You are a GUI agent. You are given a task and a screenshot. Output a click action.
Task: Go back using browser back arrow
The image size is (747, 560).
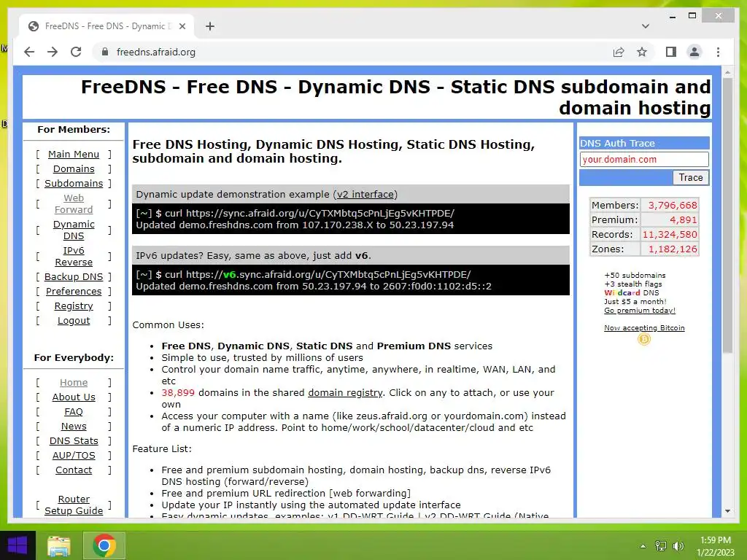pyautogui.click(x=29, y=52)
